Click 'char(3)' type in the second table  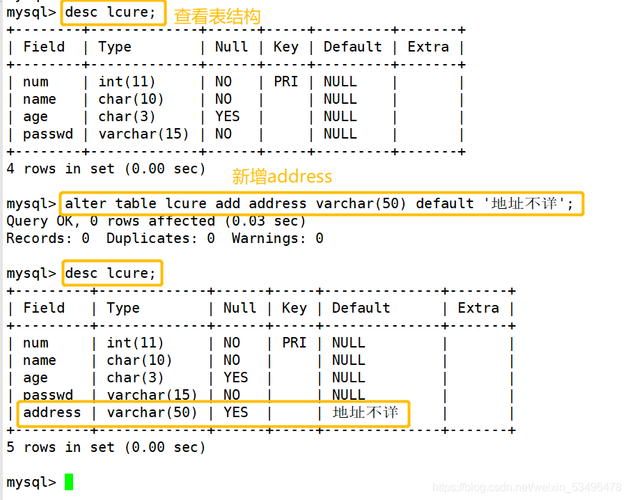click(x=135, y=377)
